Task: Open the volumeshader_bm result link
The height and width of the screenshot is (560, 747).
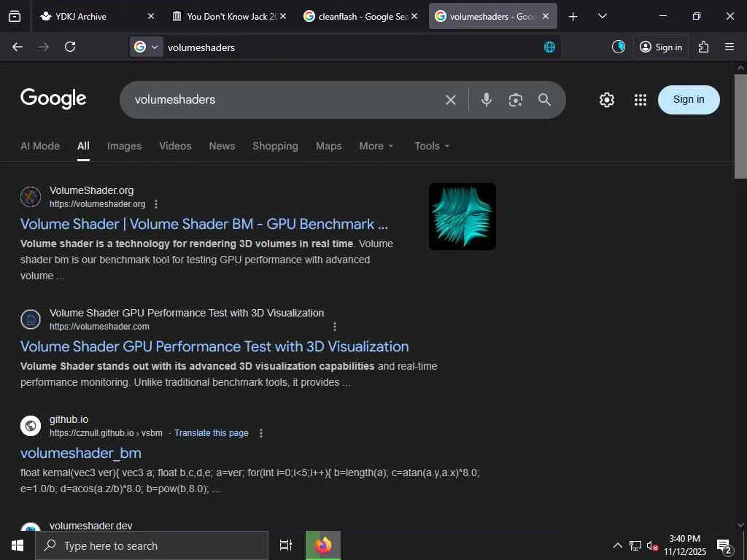Action: (x=80, y=453)
